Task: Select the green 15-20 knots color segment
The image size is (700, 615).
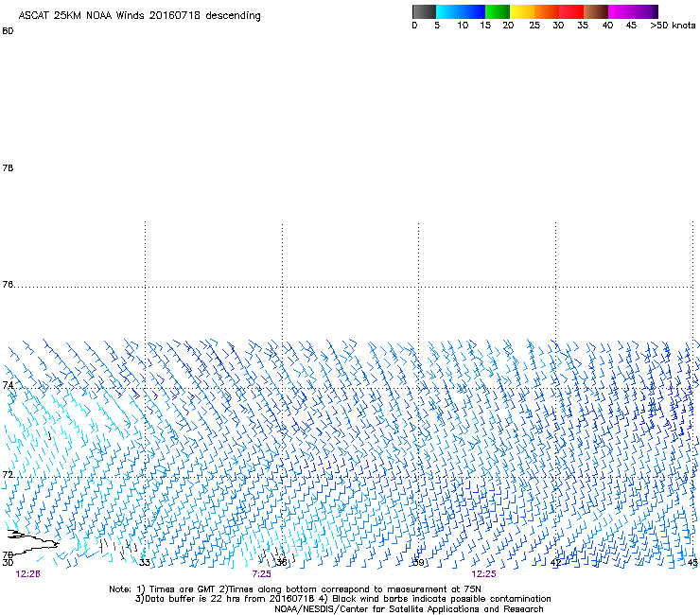Action: pos(498,11)
